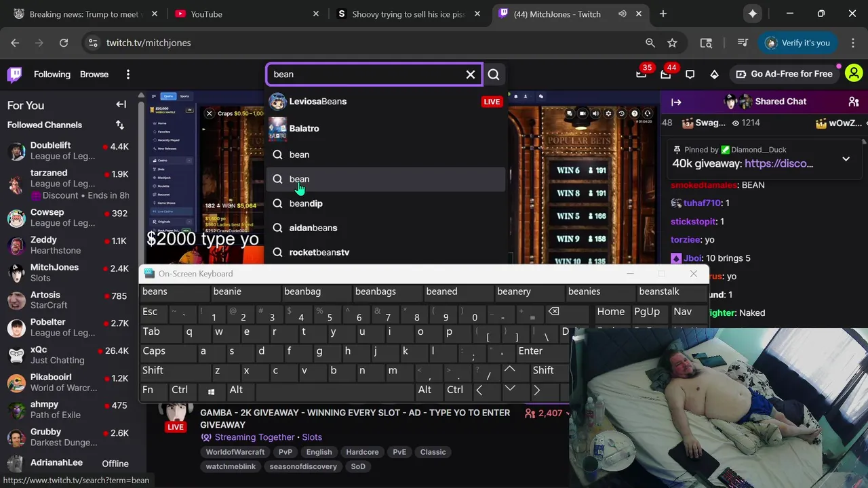Switch to the YouTube tab
Screen dimensions: 868x488
pos(247,14)
